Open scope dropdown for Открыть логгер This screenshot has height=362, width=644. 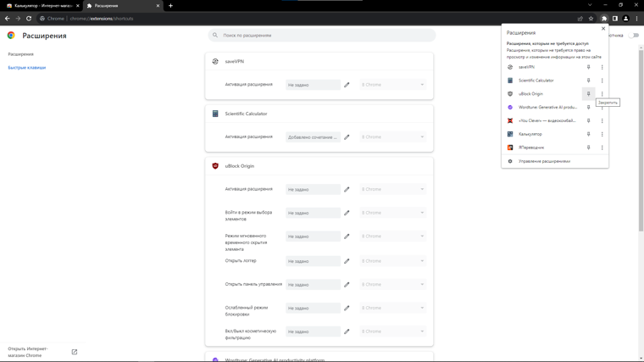coord(392,261)
